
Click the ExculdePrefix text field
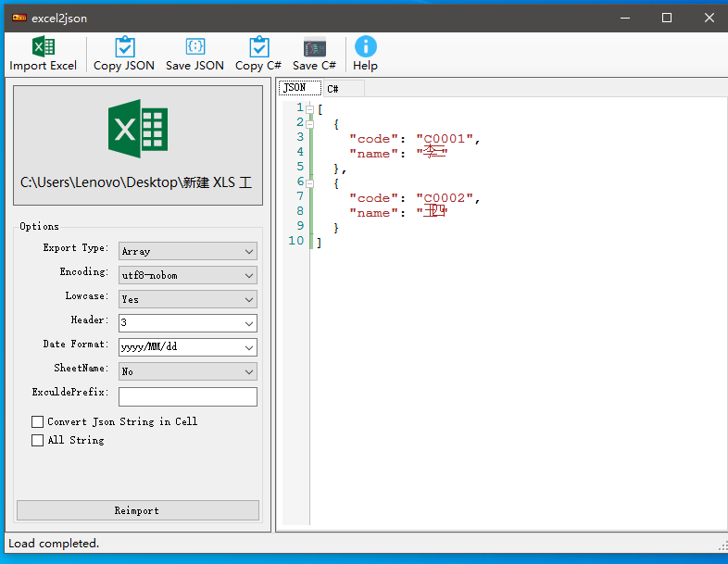[187, 396]
